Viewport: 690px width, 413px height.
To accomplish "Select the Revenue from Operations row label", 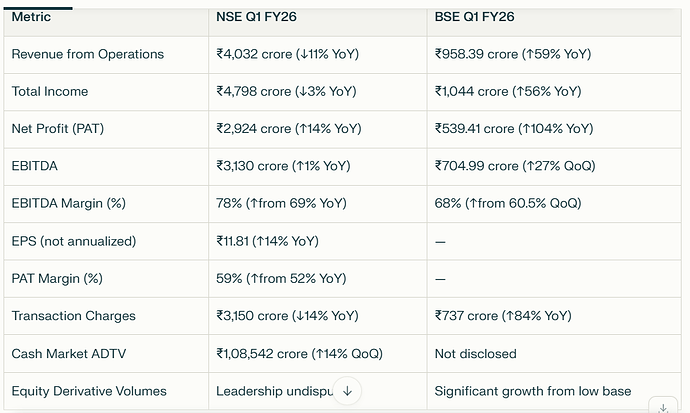I will click(87, 54).
